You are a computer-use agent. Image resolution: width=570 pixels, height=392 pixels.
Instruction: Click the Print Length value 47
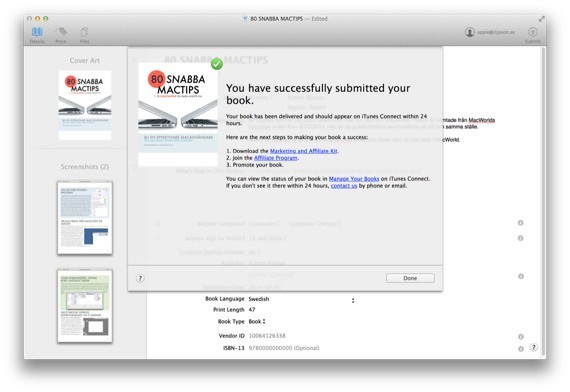coord(252,310)
